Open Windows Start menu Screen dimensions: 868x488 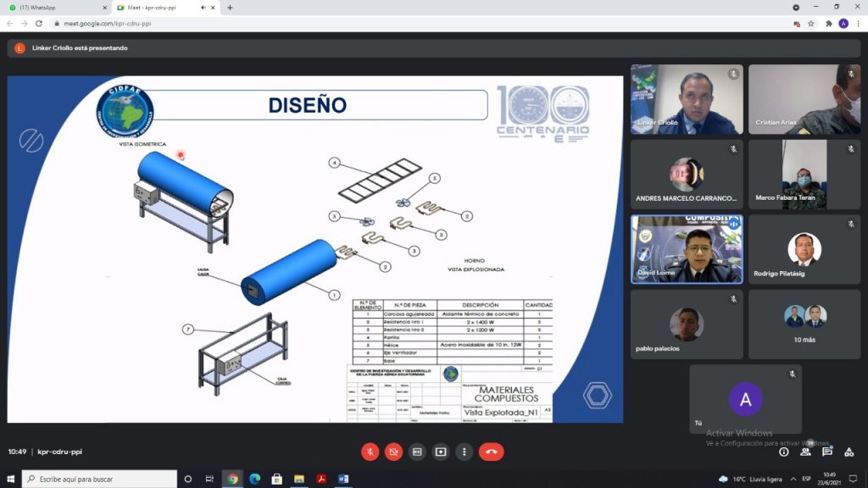click(10, 480)
